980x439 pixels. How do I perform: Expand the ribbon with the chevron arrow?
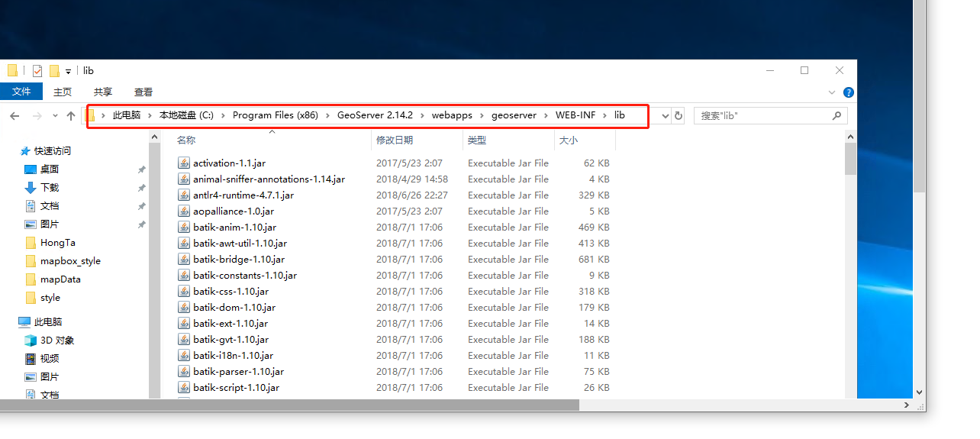(x=832, y=92)
